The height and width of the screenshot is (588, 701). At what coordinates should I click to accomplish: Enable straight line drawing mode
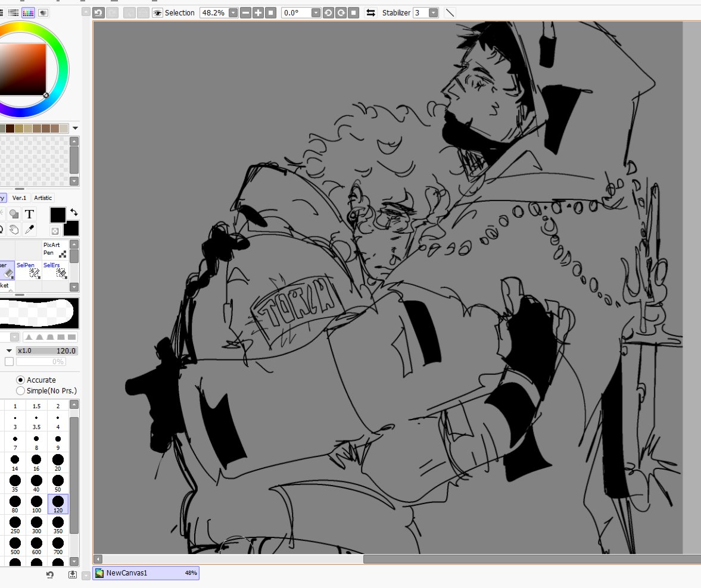point(450,12)
